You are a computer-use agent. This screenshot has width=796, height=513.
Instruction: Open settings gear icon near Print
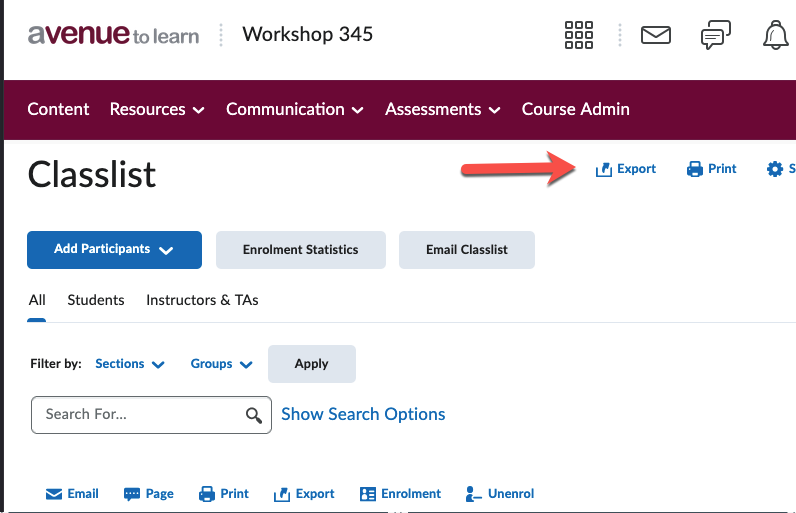tap(775, 169)
